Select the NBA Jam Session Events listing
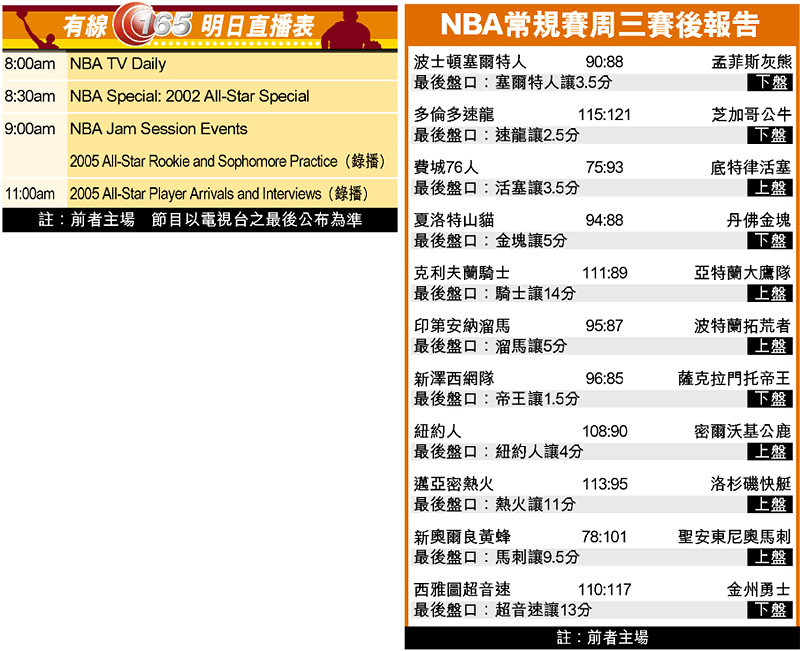The image size is (800, 651). (159, 129)
